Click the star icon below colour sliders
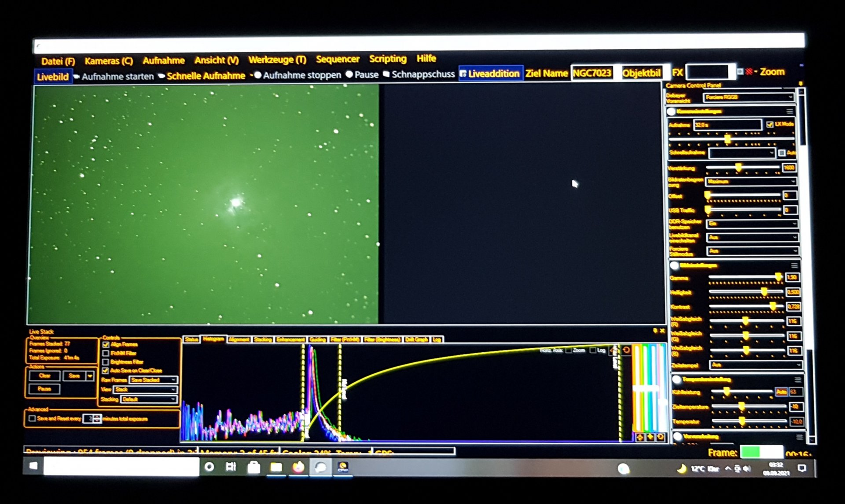845x504 pixels. (x=650, y=437)
